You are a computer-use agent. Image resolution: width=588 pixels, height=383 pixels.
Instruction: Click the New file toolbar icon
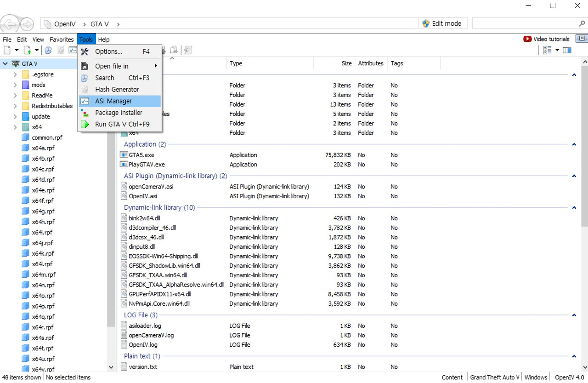tap(7, 50)
